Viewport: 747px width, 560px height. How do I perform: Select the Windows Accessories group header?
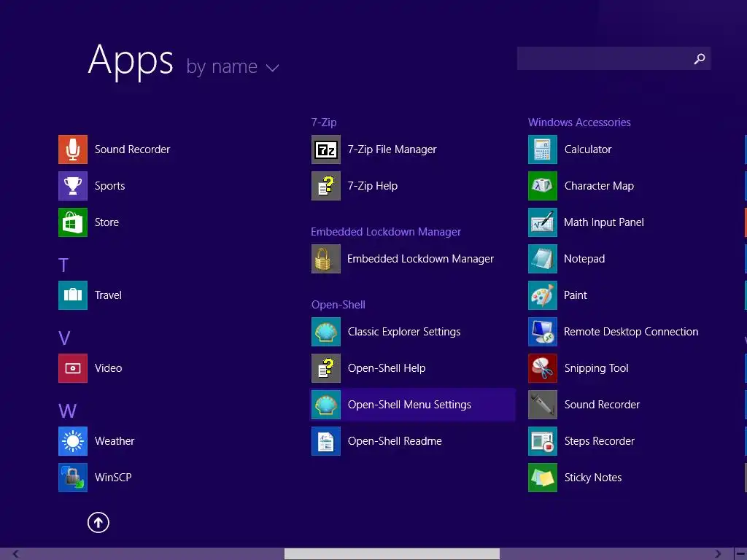pos(579,122)
